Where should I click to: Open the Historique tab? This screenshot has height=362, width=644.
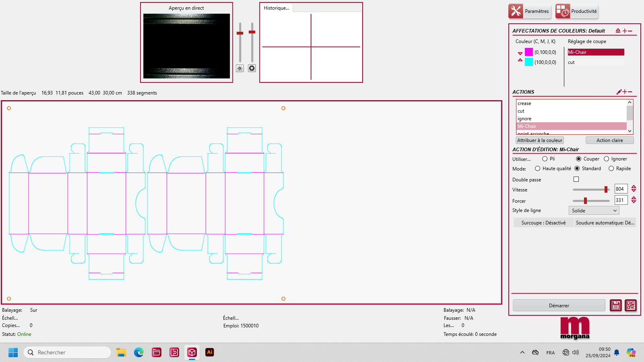pyautogui.click(x=277, y=8)
